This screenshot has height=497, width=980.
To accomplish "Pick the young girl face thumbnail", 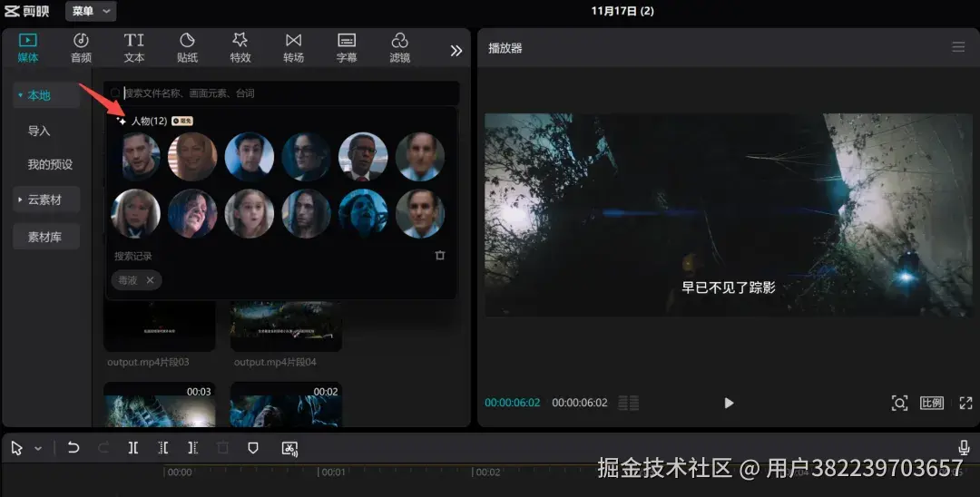I will click(x=250, y=213).
